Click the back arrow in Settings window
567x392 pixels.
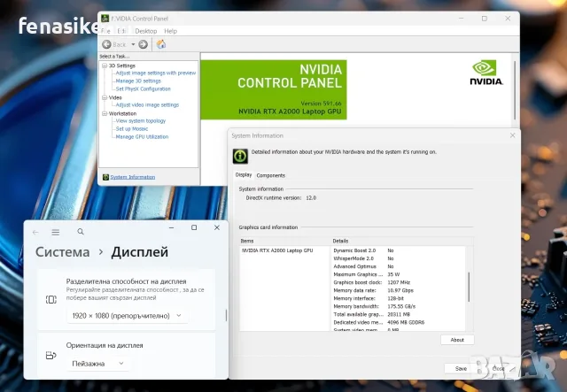[x=35, y=232]
